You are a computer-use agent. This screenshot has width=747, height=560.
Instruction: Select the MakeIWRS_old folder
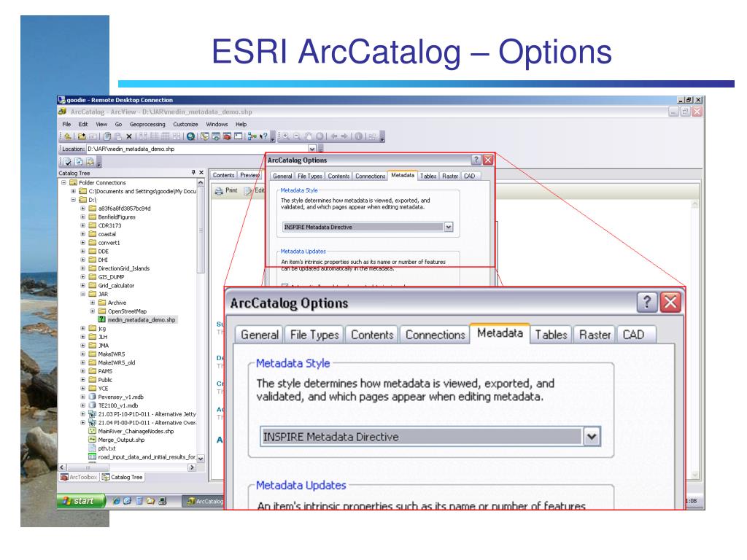coord(117,363)
